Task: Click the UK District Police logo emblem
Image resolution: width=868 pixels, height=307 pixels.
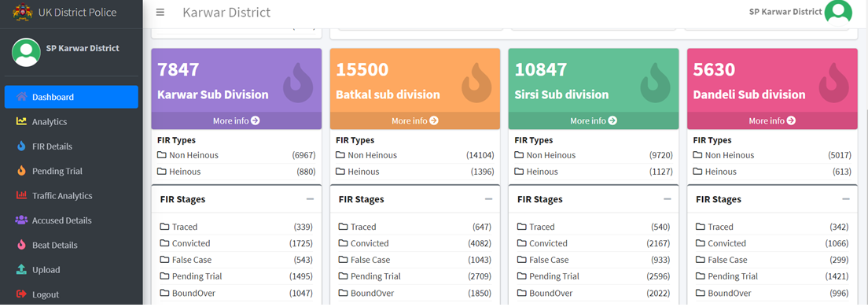Action: click(23, 12)
